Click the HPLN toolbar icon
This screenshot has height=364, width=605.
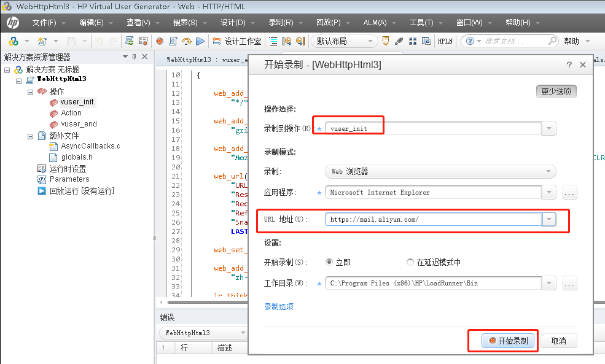pyautogui.click(x=444, y=41)
